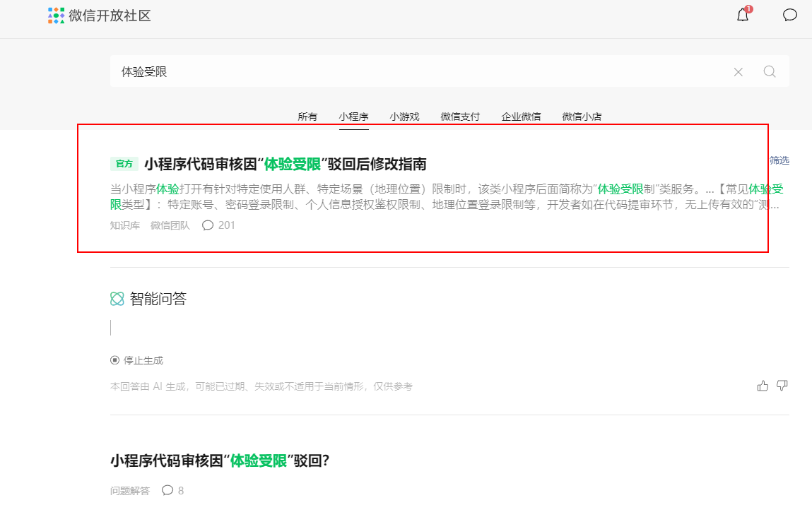Image resolution: width=812 pixels, height=517 pixels.
Task: Open the notification bell
Action: [x=743, y=15]
